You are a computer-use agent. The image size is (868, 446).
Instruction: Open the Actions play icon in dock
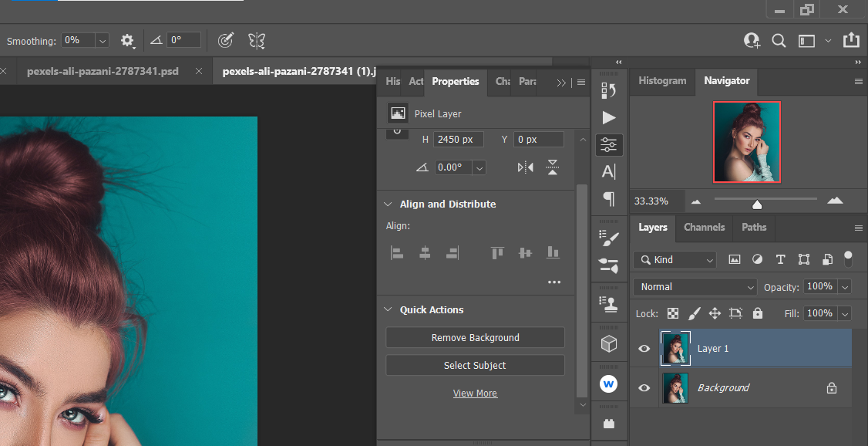609,117
